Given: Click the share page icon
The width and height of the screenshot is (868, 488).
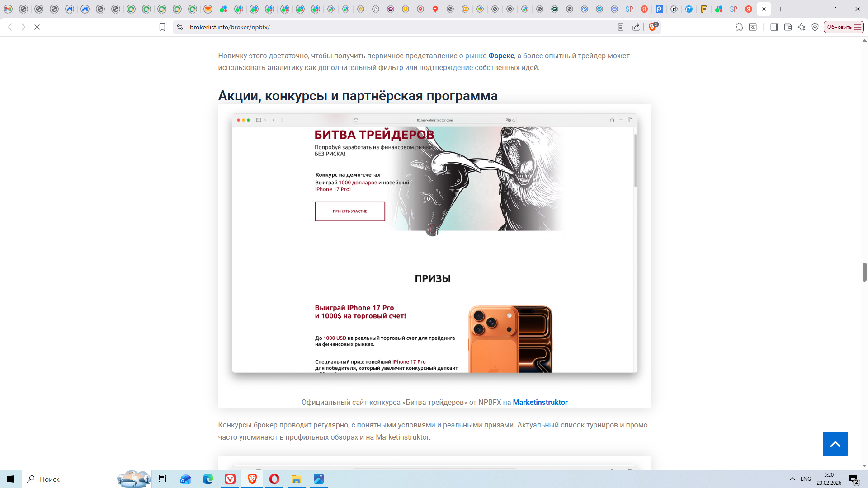Looking at the screenshot, I should click(x=636, y=27).
